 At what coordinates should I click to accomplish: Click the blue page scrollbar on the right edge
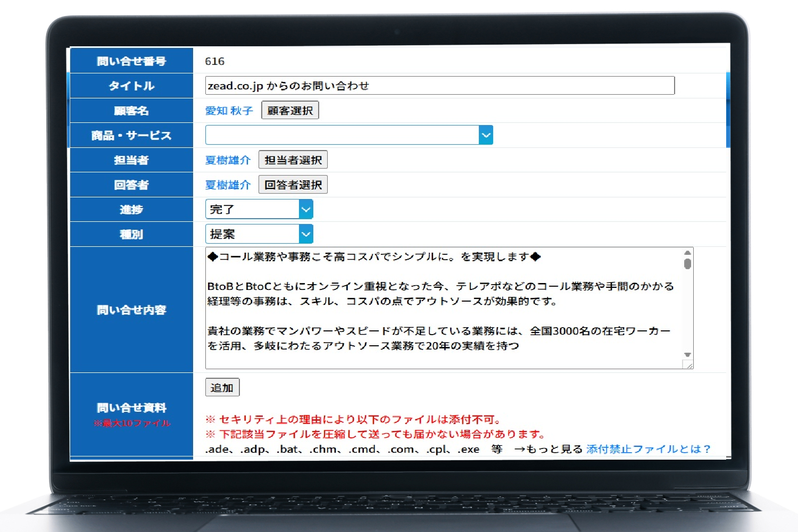728,109
